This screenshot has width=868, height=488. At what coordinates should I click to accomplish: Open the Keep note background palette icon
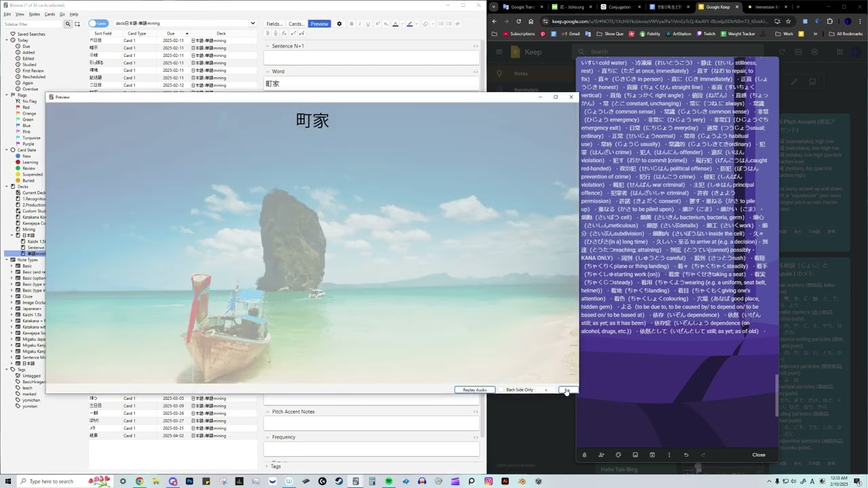click(x=618, y=455)
